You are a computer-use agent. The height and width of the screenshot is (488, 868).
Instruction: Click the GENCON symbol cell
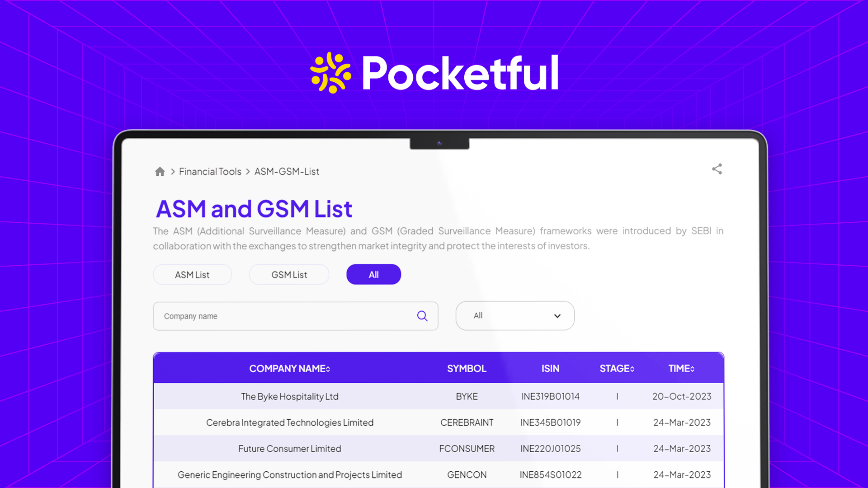pos(467,475)
